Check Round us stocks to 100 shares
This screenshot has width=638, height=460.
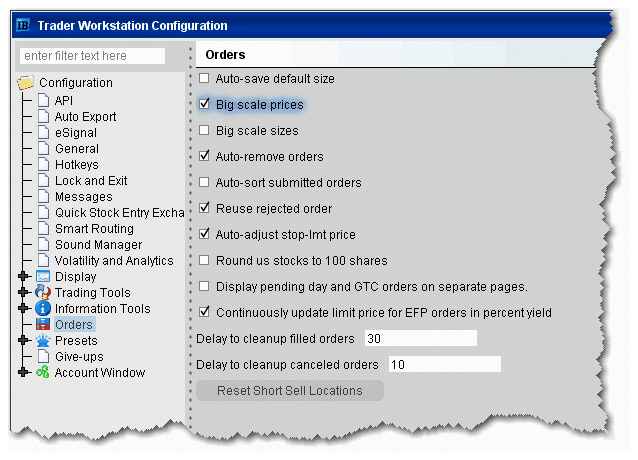204,260
